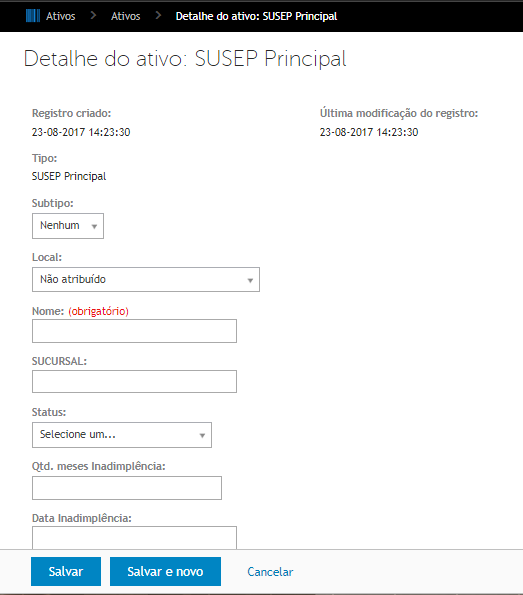Click the page heading Detalhe do ativo
The image size is (523, 595).
[x=185, y=59]
